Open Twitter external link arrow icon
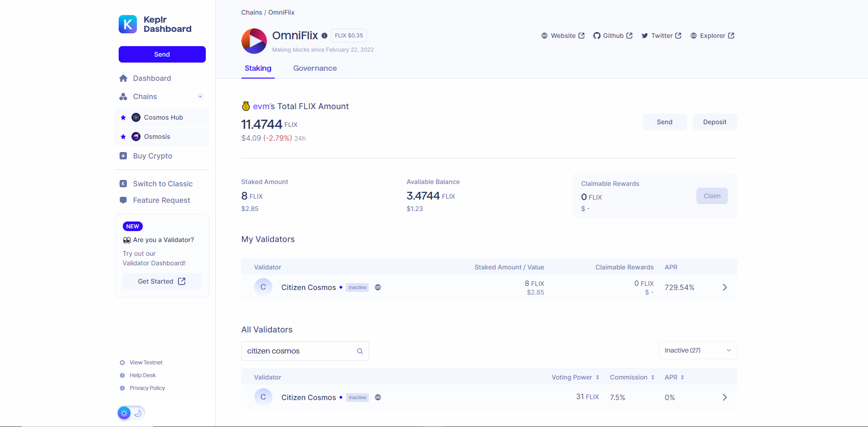 678,36
